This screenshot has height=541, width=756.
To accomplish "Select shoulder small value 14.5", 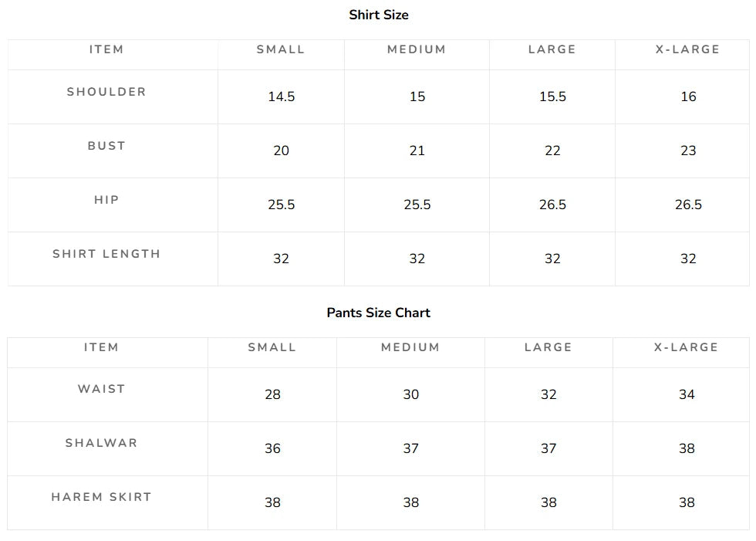I will click(x=281, y=96).
